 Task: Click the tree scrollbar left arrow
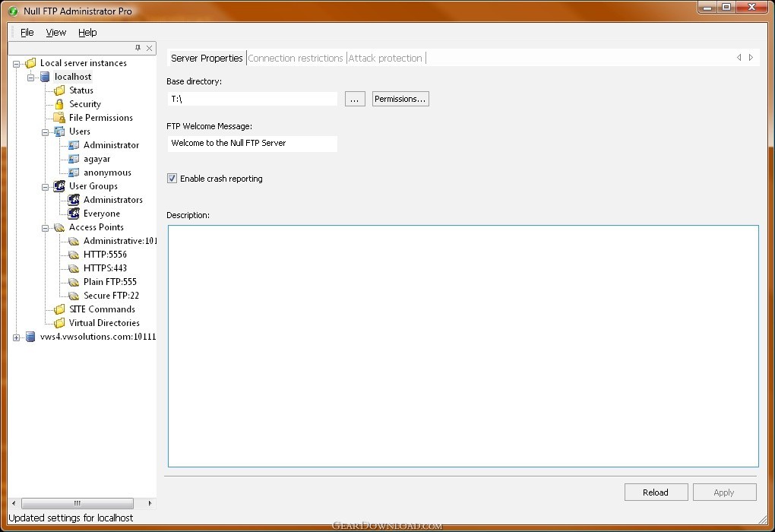point(14,503)
